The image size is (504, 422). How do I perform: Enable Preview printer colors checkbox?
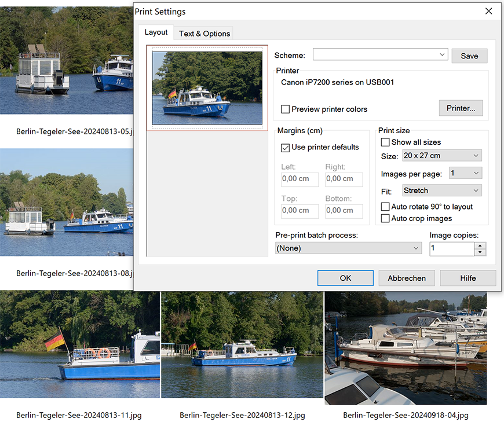(x=286, y=109)
